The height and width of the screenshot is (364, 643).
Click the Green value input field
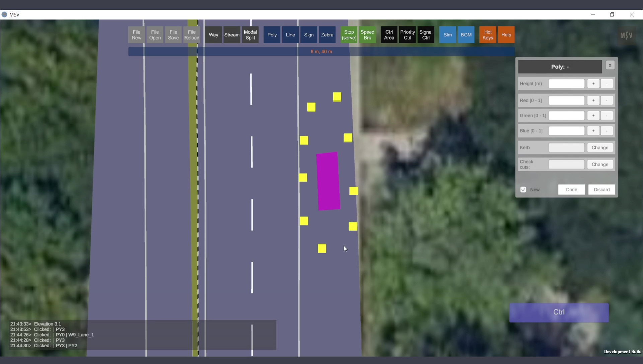tap(566, 116)
